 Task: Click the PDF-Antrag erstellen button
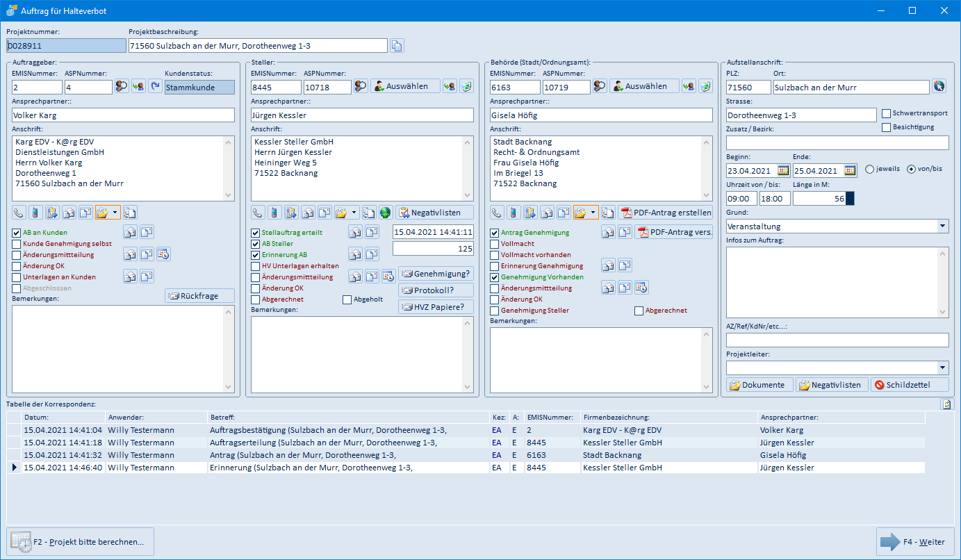pyautogui.click(x=666, y=213)
